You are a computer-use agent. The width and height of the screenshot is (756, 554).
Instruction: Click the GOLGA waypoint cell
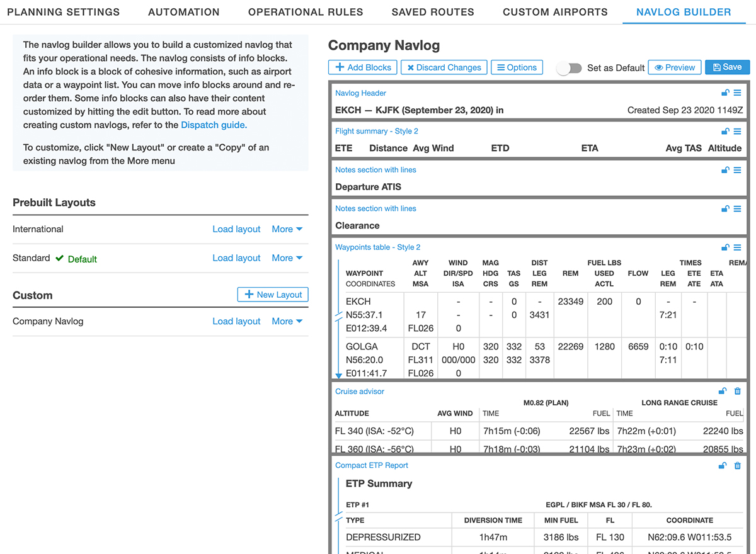[x=362, y=347]
